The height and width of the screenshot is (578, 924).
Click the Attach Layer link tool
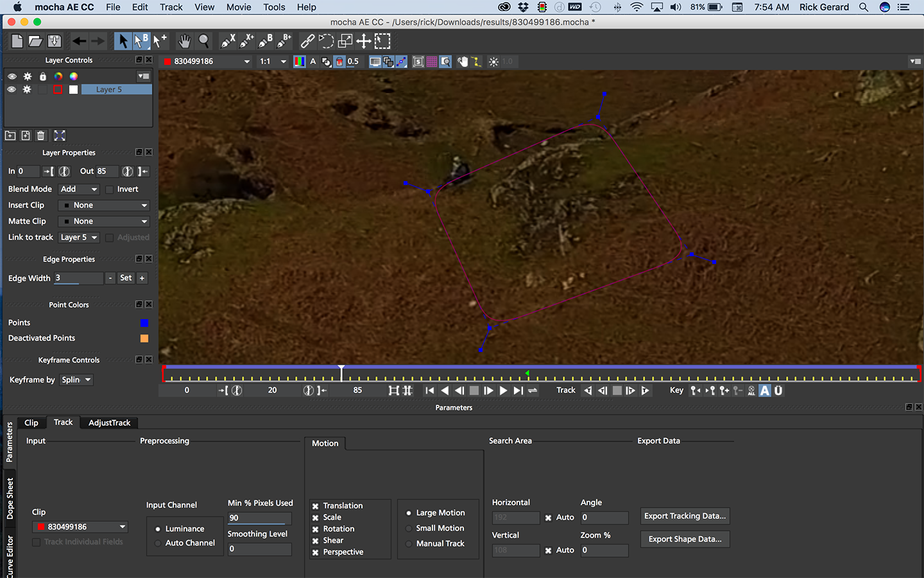[x=307, y=41]
